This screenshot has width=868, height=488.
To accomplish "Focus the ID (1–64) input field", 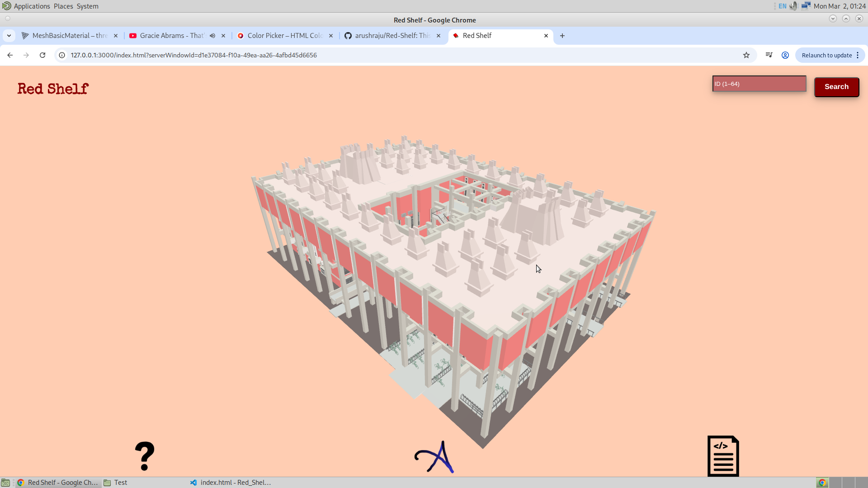I will click(x=759, y=84).
